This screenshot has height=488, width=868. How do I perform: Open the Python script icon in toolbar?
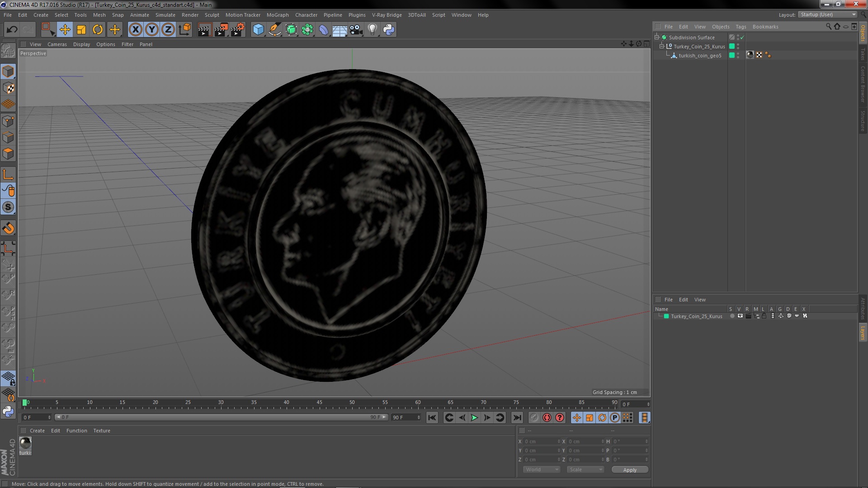[x=389, y=30]
